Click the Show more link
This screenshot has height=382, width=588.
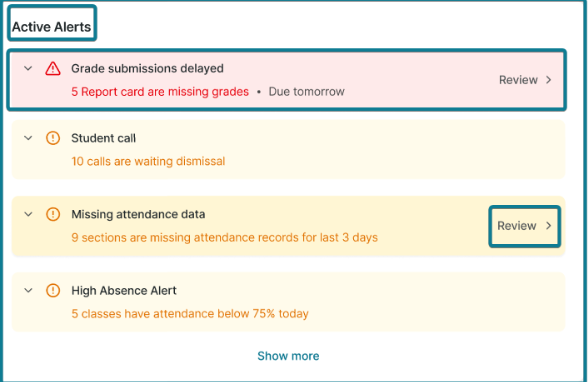pyautogui.click(x=288, y=356)
